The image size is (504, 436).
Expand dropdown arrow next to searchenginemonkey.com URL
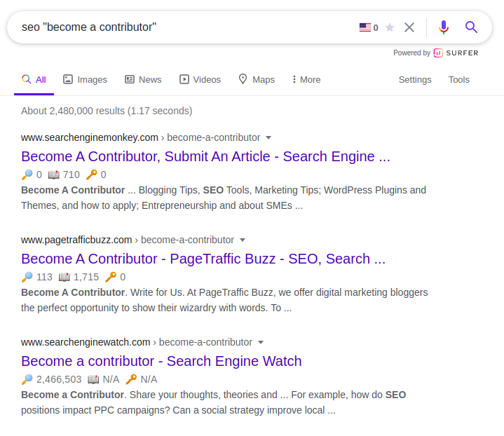(268, 137)
